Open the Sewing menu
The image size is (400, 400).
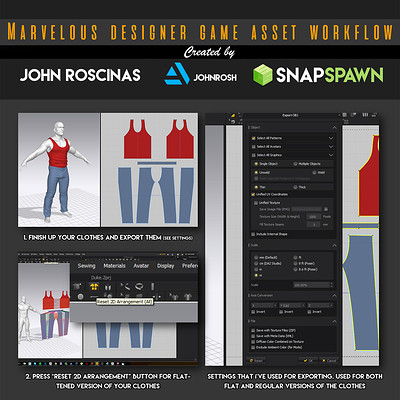pos(87,266)
